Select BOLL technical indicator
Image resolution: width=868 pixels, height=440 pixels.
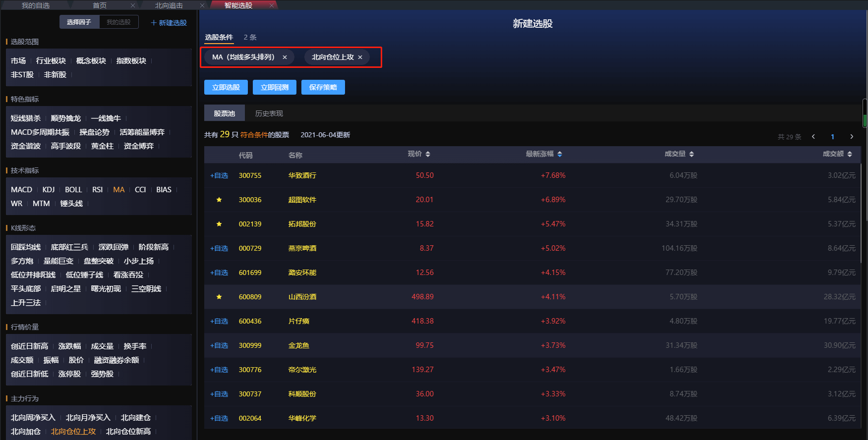point(73,190)
